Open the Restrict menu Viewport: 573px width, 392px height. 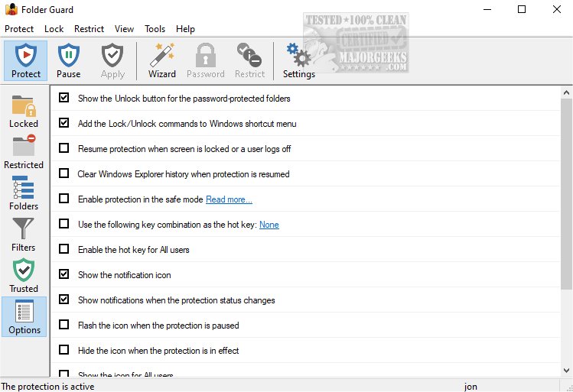point(90,29)
